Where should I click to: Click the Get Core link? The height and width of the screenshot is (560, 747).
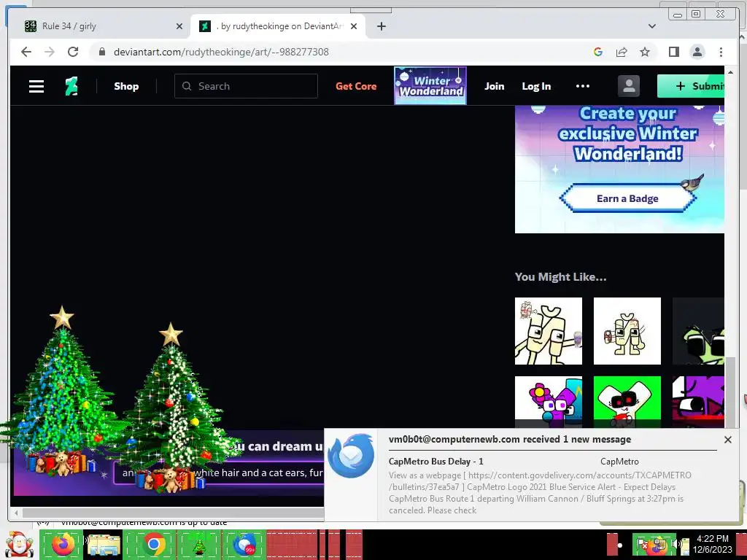(356, 86)
